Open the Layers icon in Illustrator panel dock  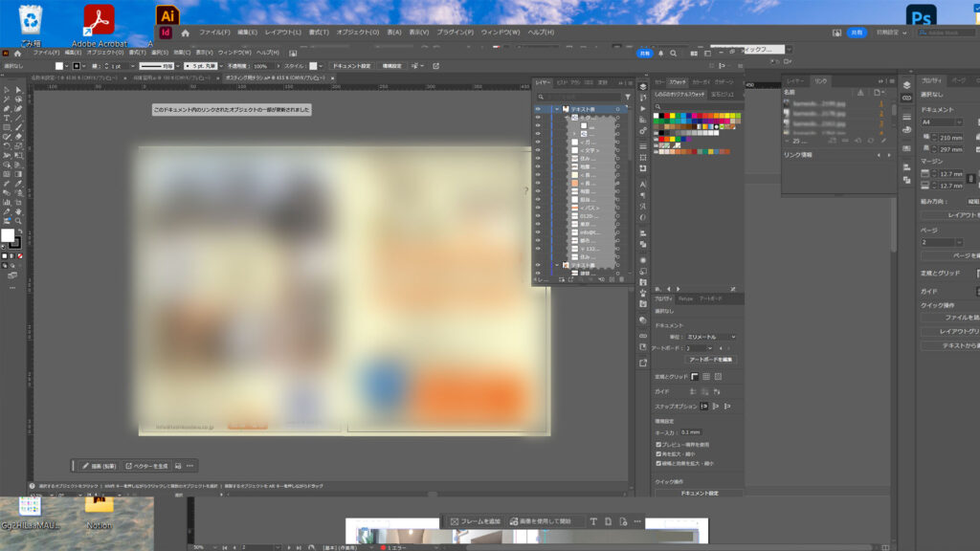point(643,86)
